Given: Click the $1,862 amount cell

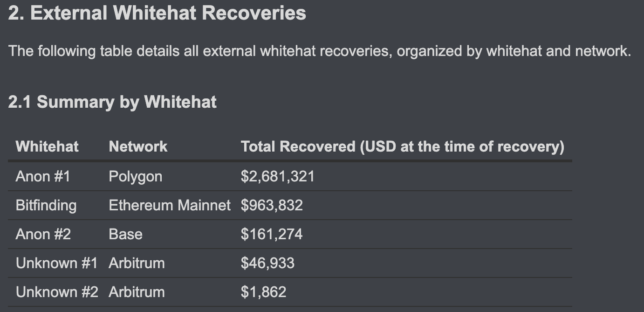Looking at the screenshot, I should 263,292.
